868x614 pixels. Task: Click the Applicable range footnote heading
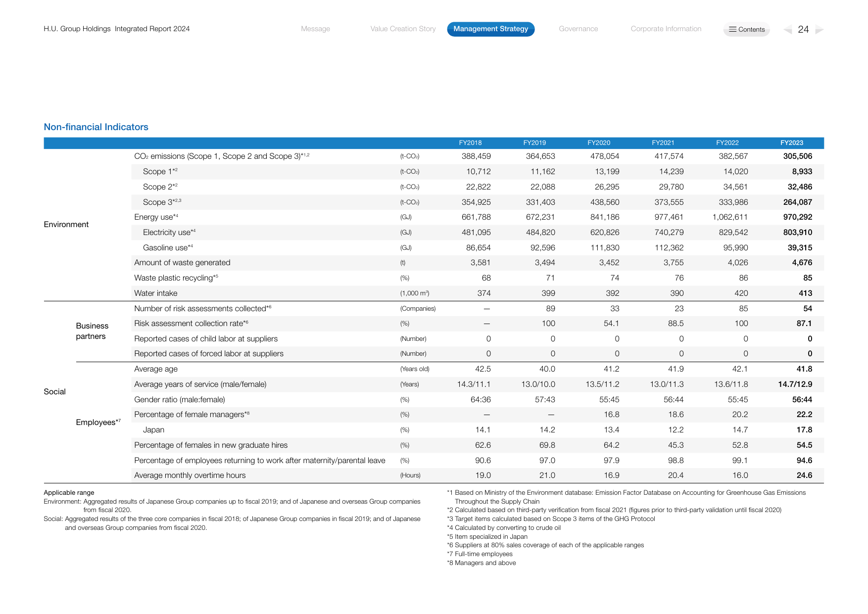69,493
